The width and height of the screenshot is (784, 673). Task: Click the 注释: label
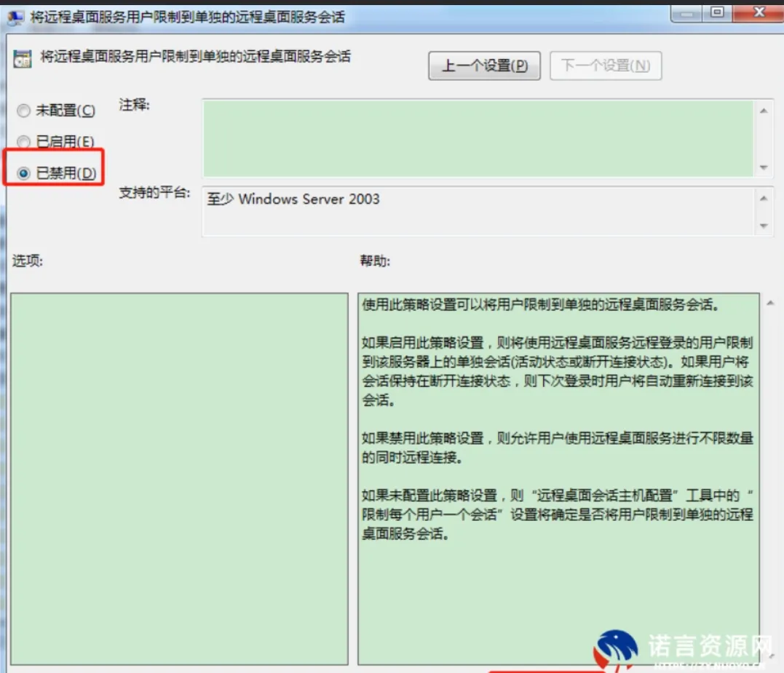click(134, 105)
